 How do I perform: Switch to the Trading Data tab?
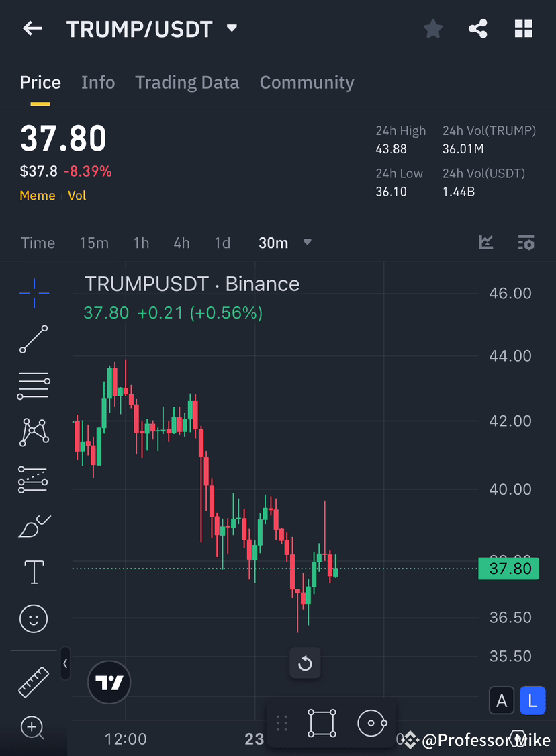point(187,82)
